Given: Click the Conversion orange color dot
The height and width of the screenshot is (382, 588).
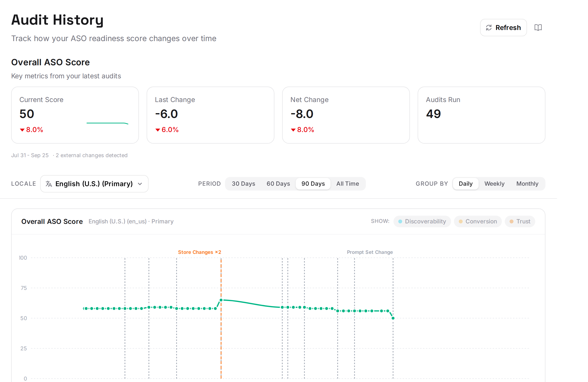Looking at the screenshot, I should tap(461, 222).
